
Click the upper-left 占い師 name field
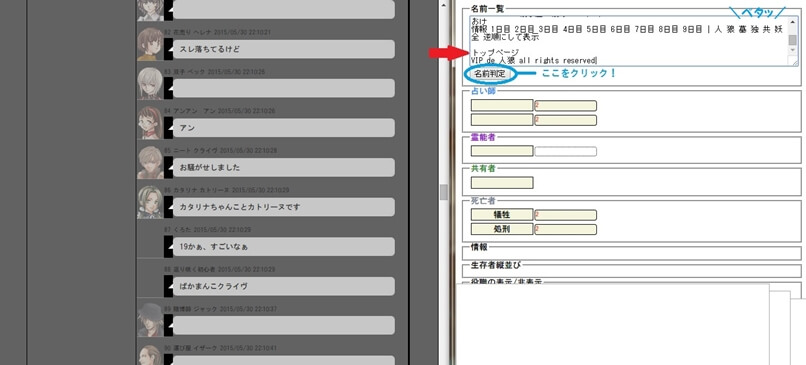pyautogui.click(x=502, y=105)
